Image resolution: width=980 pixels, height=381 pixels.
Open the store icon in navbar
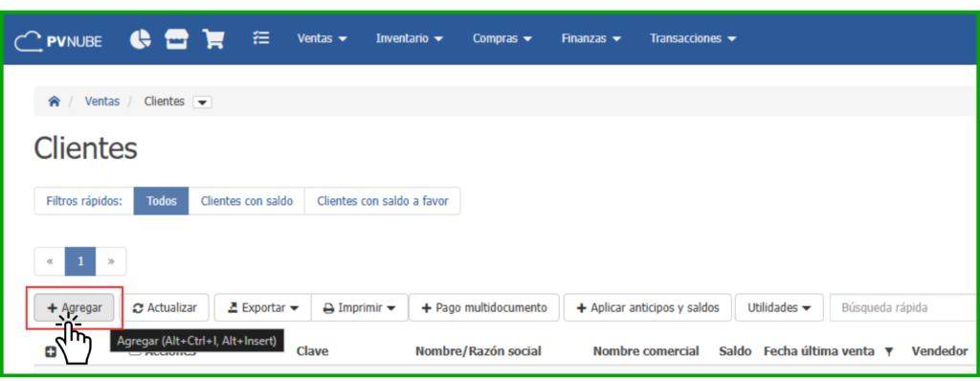pyautogui.click(x=176, y=39)
